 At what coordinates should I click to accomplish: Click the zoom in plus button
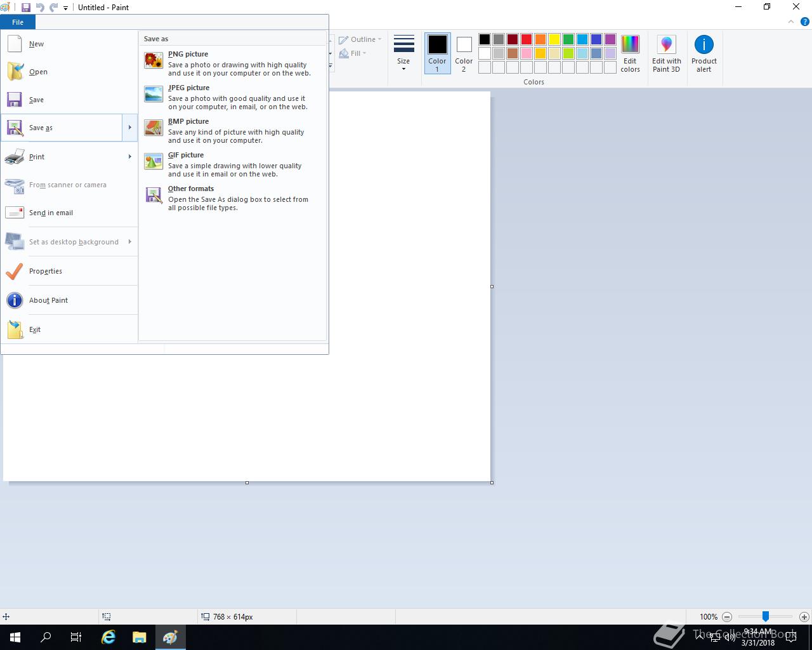pos(804,616)
